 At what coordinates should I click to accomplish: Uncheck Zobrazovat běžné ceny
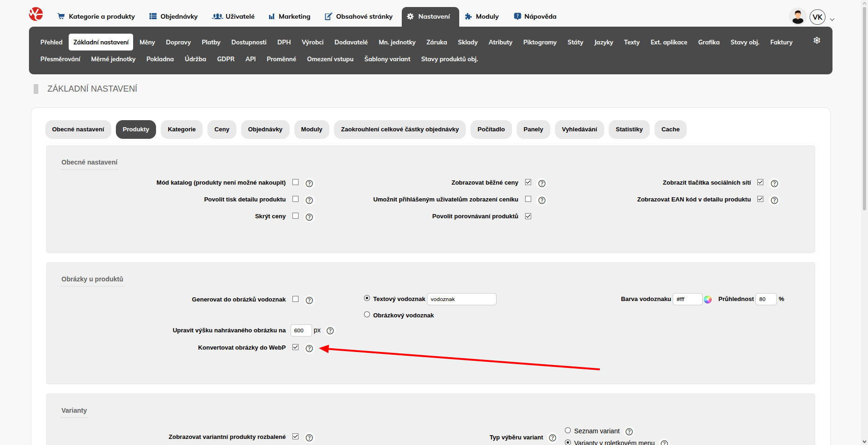point(528,182)
